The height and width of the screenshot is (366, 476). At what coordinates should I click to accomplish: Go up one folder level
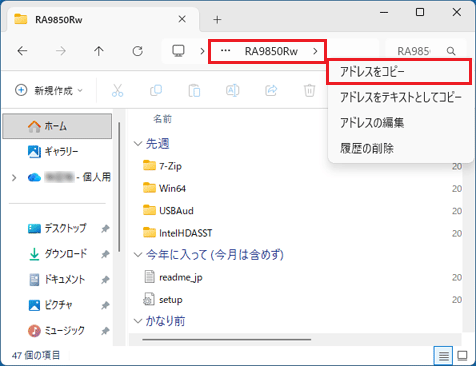click(x=99, y=51)
